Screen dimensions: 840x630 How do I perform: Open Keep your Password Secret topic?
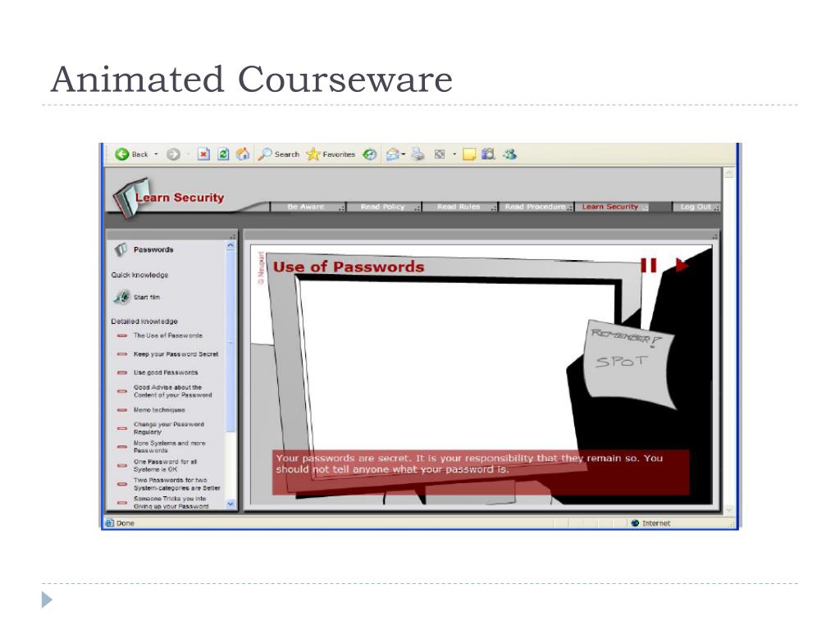pos(176,354)
